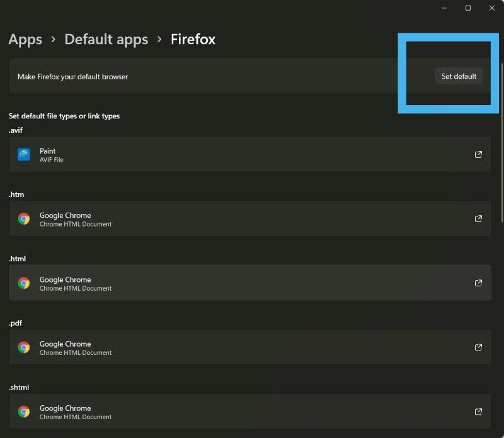The image size is (504, 438).
Task: Click the vertical scrollbar thumb on the right
Action: coord(501,143)
